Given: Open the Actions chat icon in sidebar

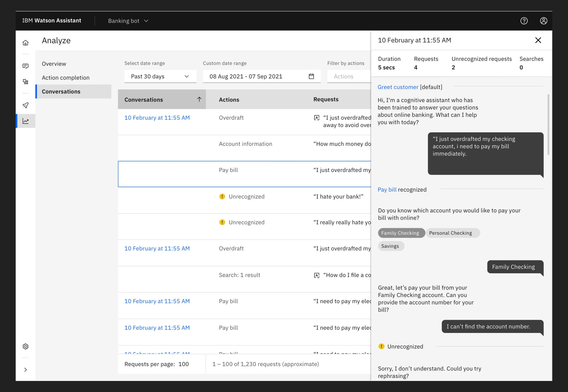Looking at the screenshot, I should point(26,66).
